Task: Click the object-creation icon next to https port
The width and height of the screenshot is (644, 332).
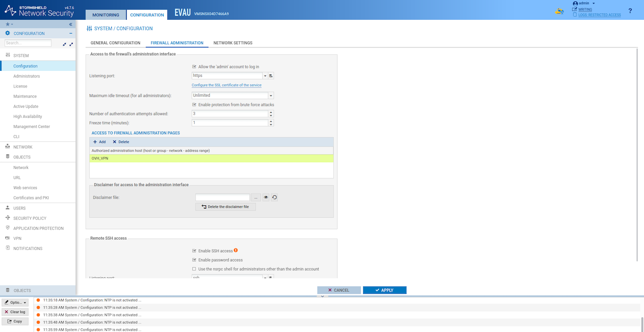Action: 271,76
